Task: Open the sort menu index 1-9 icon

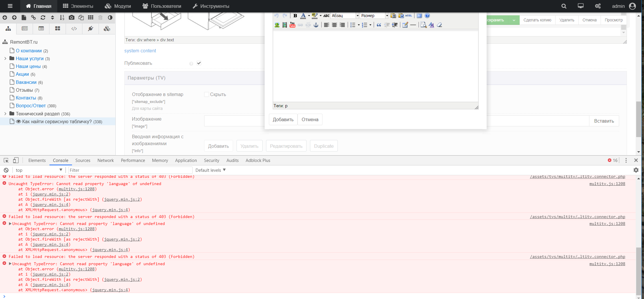Action: pos(62,18)
